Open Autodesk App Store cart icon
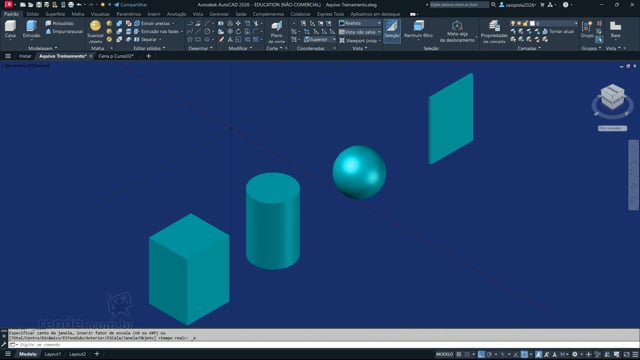This screenshot has height=360, width=640. [x=542, y=4]
